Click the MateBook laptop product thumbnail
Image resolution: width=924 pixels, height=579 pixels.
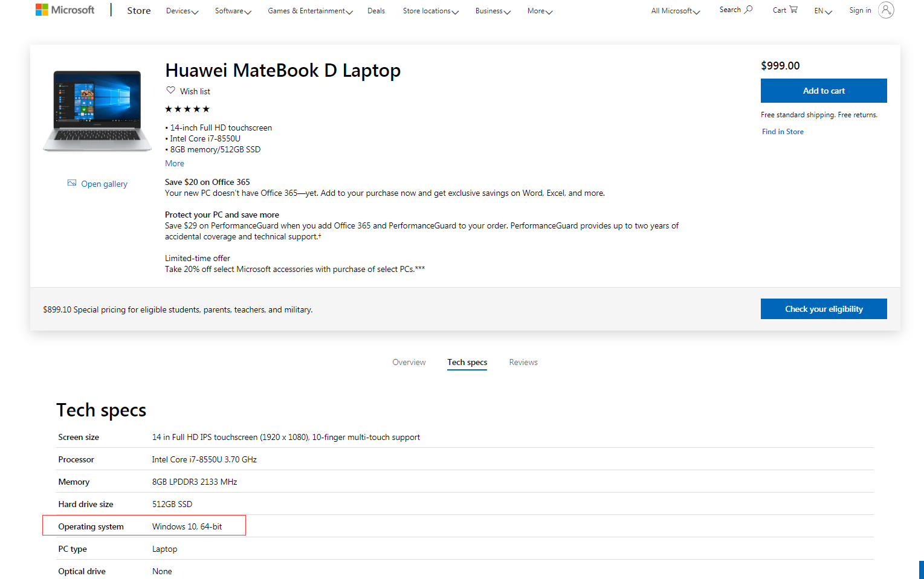click(97, 111)
